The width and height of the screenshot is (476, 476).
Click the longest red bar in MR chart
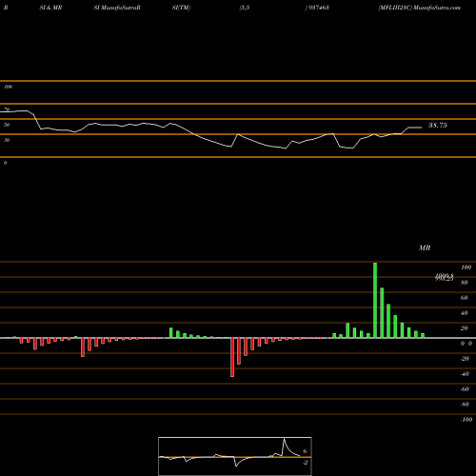pos(232,357)
